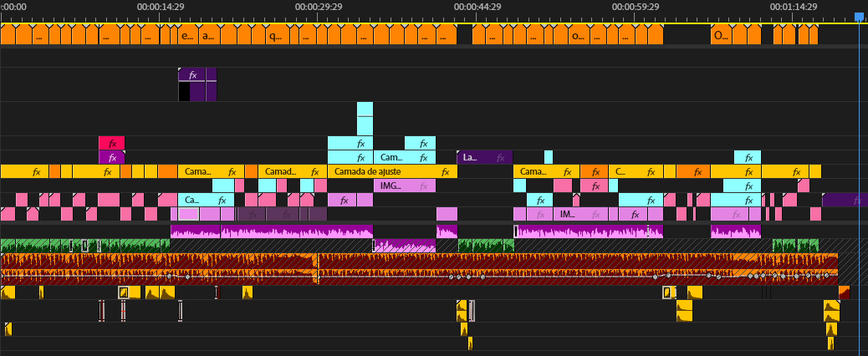868x356 pixels.
Task: Select the orange caption clip labeled lowercase "o..."
Action: (x=578, y=36)
